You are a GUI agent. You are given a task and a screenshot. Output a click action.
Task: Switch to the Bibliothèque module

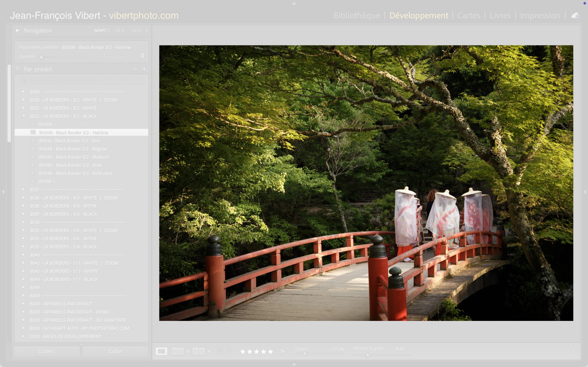357,16
